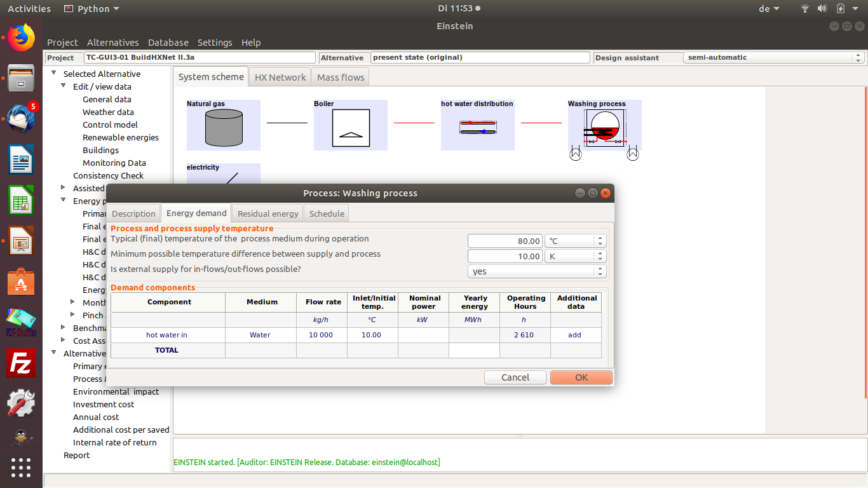Open the Design assistant semi-automatic dropdown
The image size is (868, 488).
774,57
